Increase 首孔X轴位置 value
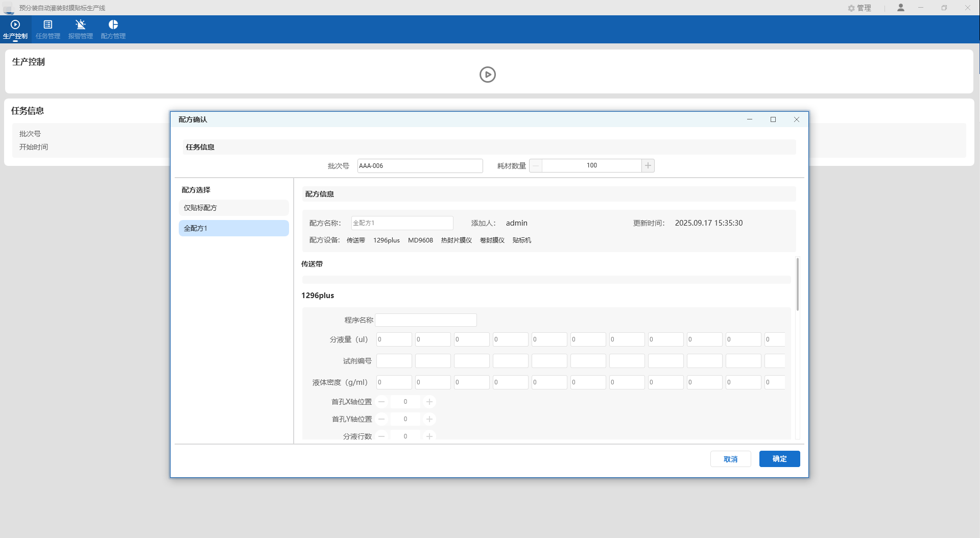 click(429, 402)
